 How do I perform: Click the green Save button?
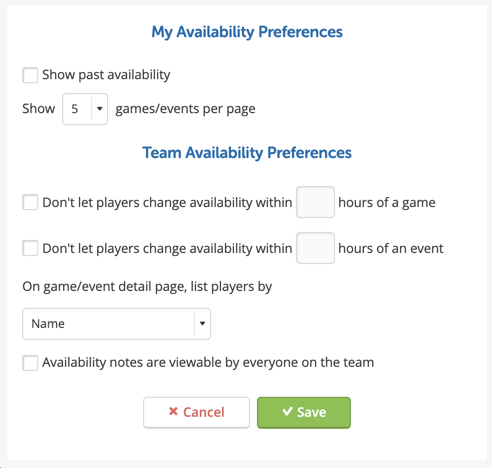[304, 412]
